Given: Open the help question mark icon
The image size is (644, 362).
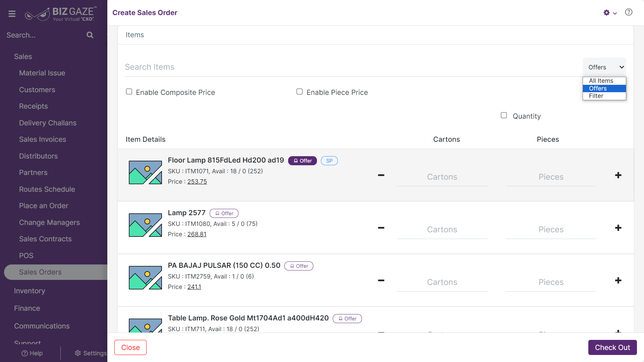Looking at the screenshot, I should click(x=629, y=12).
